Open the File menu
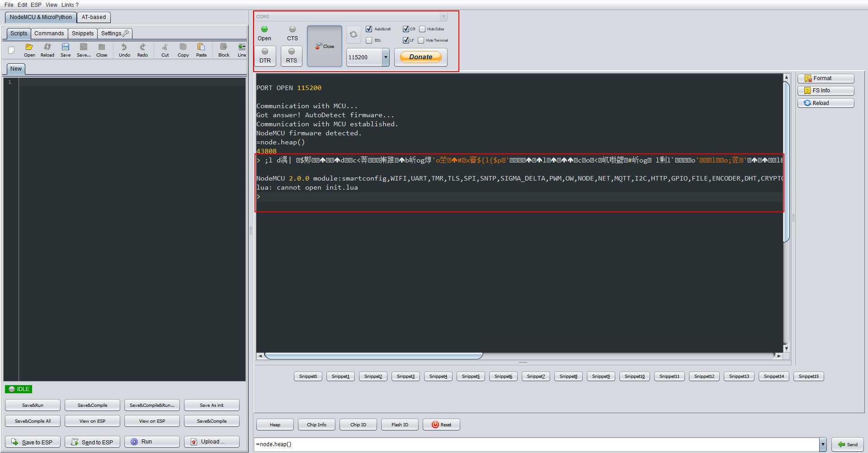868x453 pixels. (x=9, y=5)
